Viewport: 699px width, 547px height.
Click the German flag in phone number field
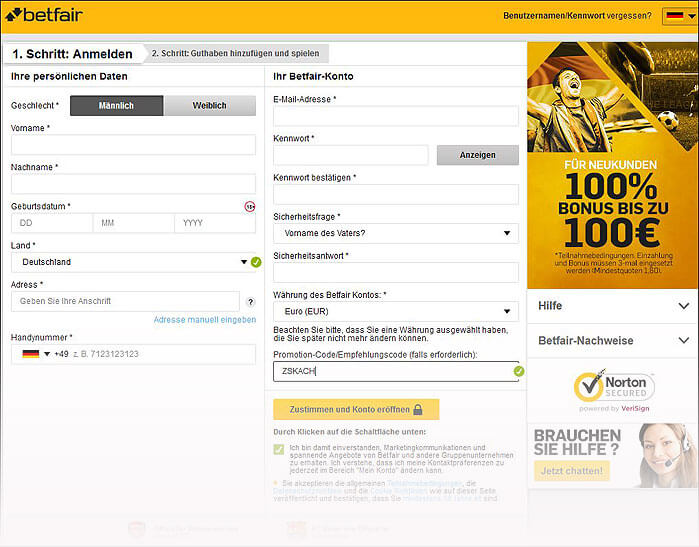[x=31, y=354]
